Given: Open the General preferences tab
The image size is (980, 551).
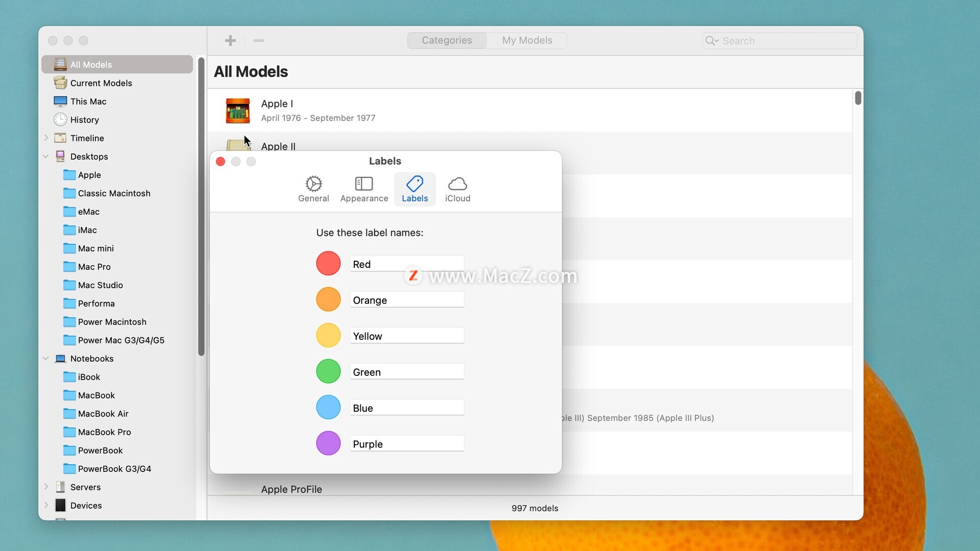Looking at the screenshot, I should pos(313,189).
